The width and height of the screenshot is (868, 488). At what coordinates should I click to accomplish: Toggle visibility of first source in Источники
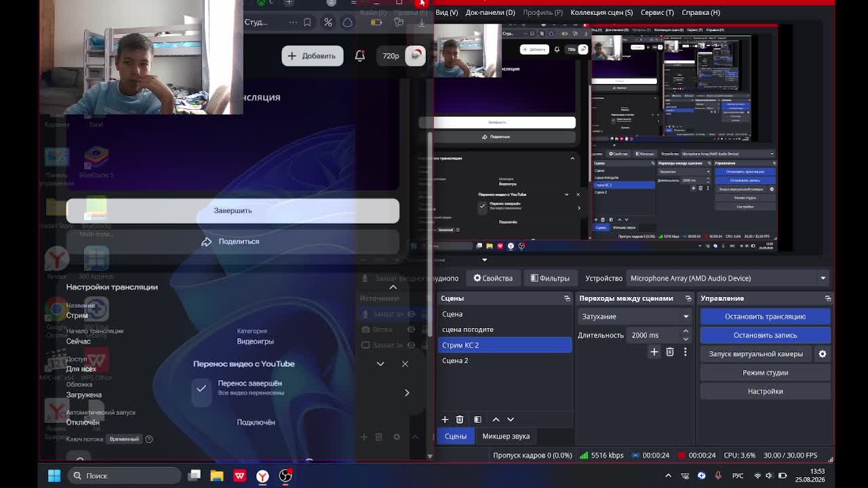click(411, 314)
